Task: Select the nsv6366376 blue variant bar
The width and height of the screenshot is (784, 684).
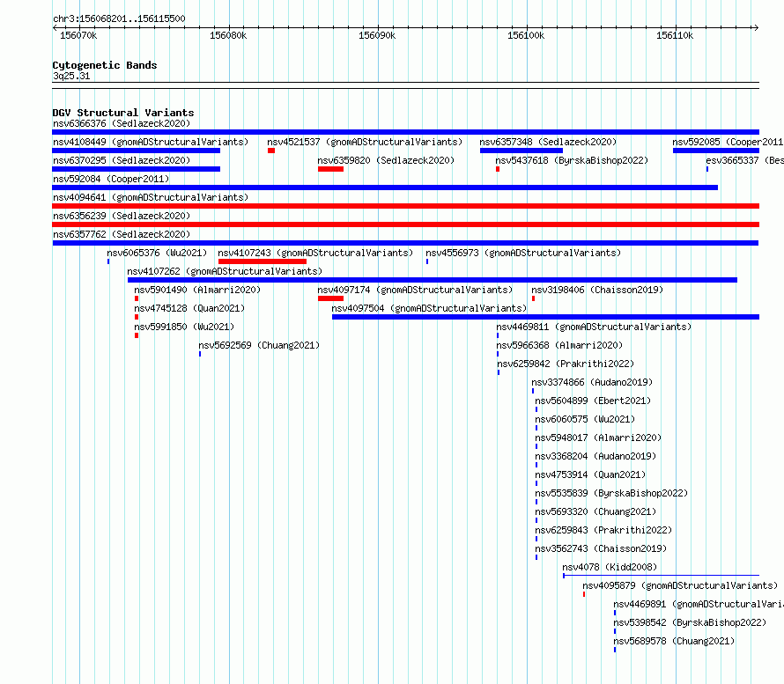Action: [405, 132]
